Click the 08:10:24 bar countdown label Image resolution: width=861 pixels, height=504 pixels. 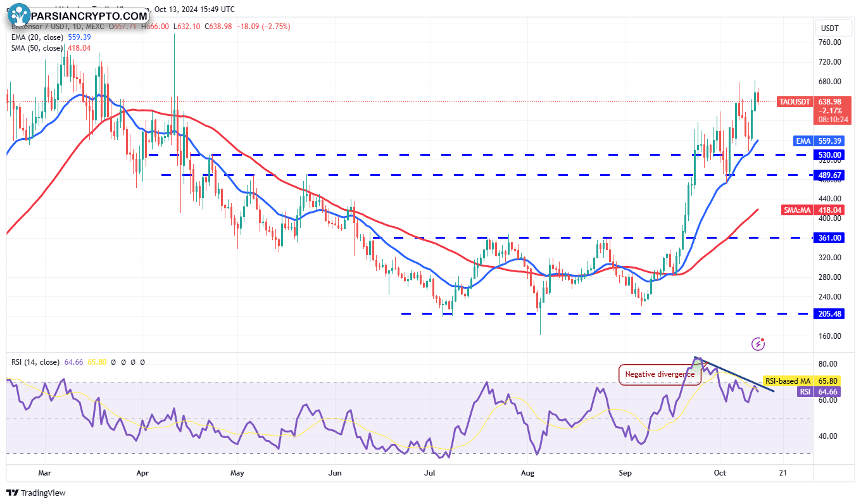[x=832, y=120]
